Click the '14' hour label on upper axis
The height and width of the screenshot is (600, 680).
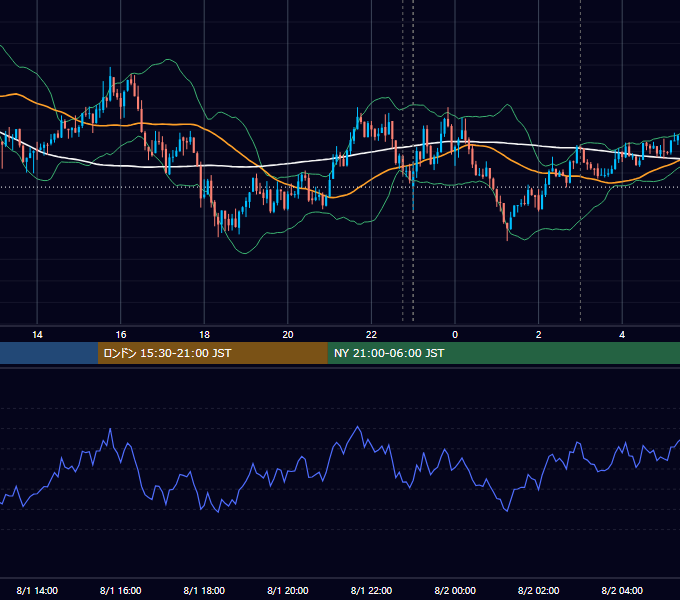pos(37,335)
